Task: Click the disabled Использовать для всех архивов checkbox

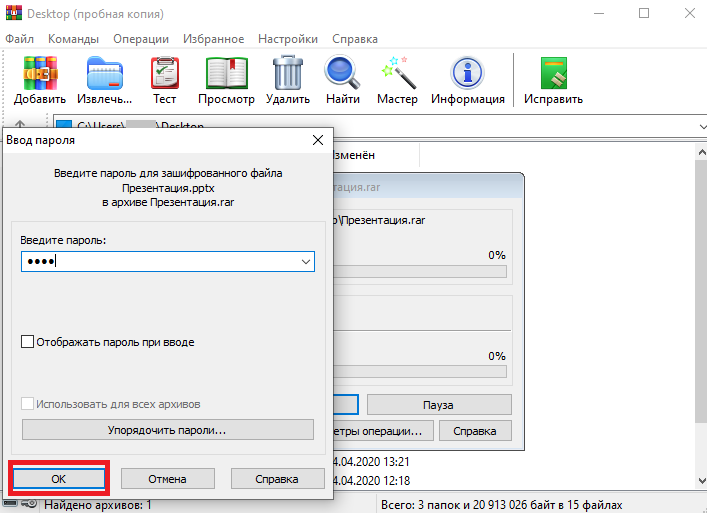Action: 27,403
